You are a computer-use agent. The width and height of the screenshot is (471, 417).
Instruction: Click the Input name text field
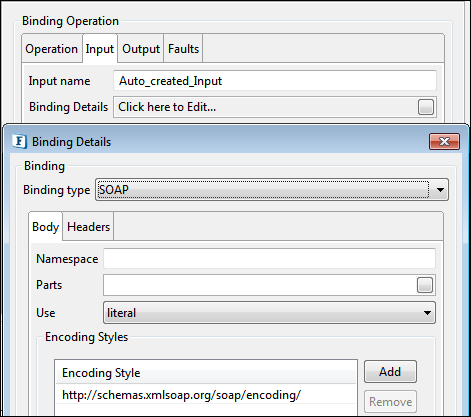click(x=275, y=80)
